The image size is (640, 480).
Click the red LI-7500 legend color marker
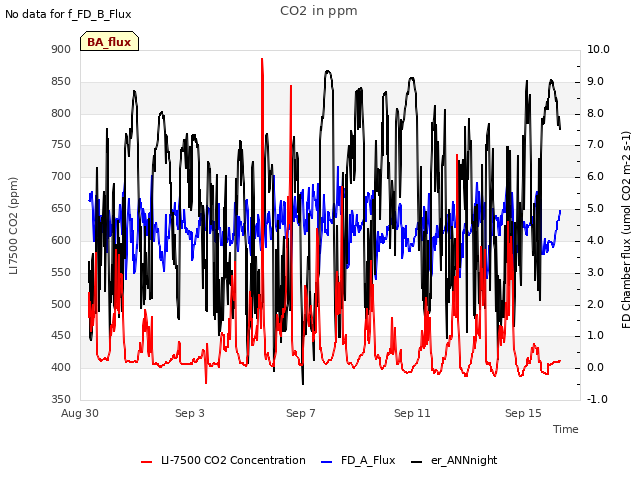[147, 462]
